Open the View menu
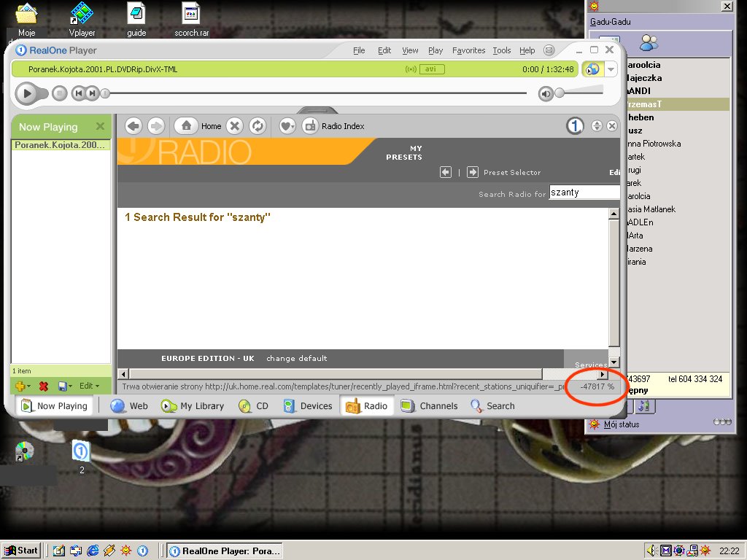 410,50
